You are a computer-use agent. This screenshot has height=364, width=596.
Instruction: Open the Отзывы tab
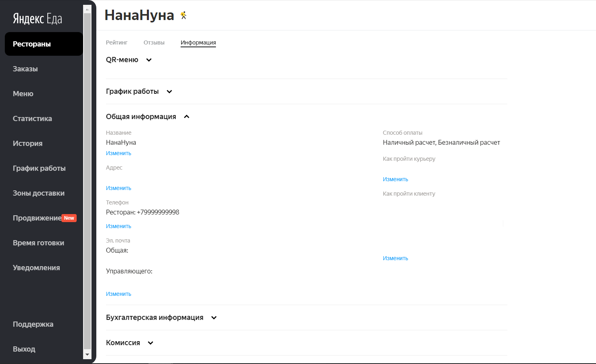[154, 42]
